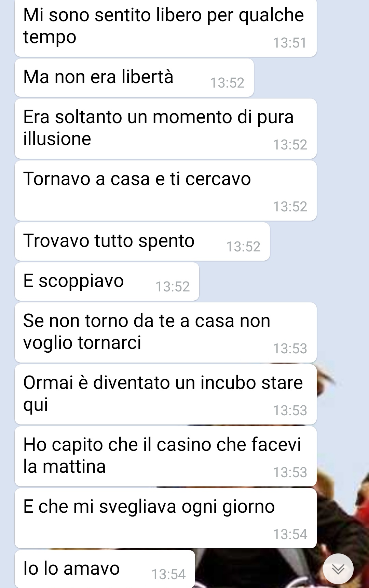The height and width of the screenshot is (588, 369).
Task: Select the "Trovavo tutto spento" message
Action: point(142,241)
